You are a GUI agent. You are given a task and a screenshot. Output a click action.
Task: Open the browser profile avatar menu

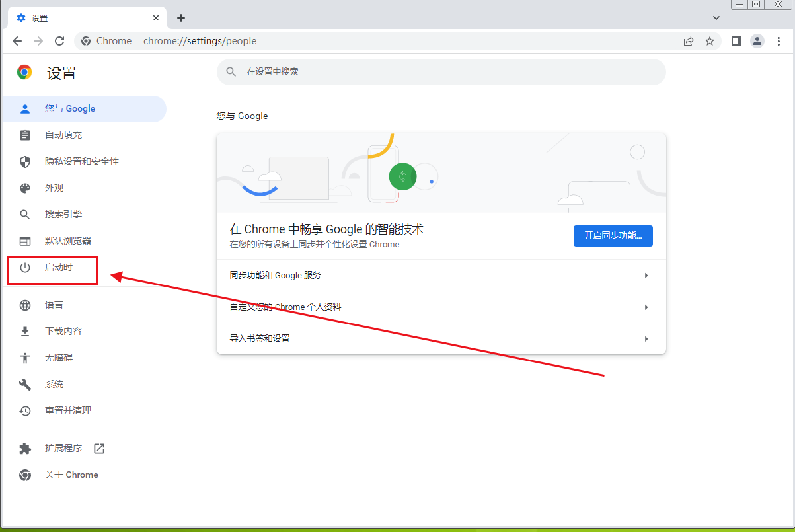(x=757, y=41)
